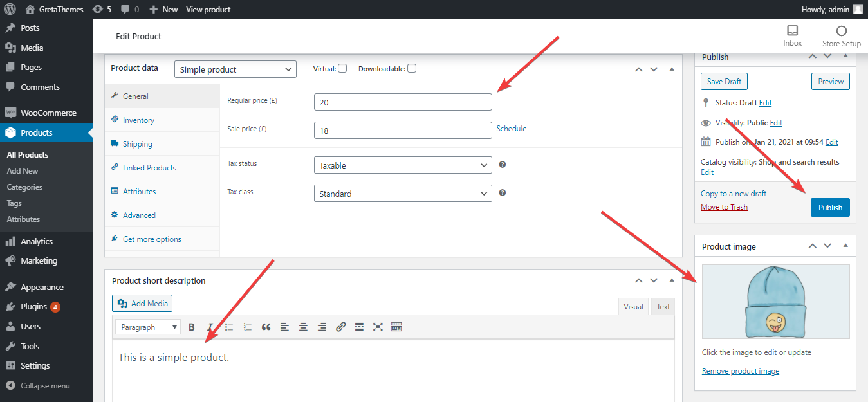Open Analytics in the sidebar
Viewport: 868px width, 402px height.
(46, 241)
